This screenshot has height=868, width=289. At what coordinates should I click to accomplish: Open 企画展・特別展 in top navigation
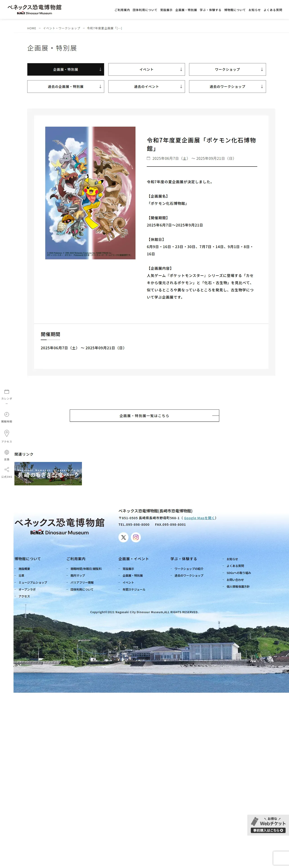click(x=186, y=10)
